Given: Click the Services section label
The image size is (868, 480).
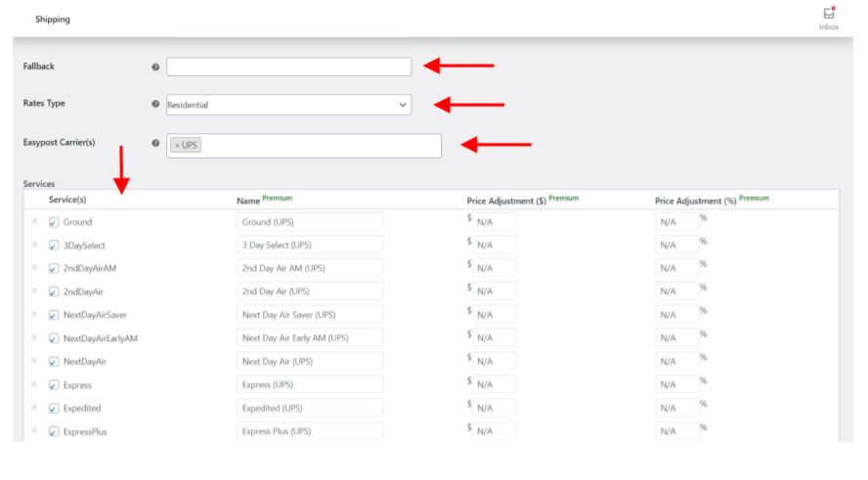Looking at the screenshot, I should click(39, 184).
